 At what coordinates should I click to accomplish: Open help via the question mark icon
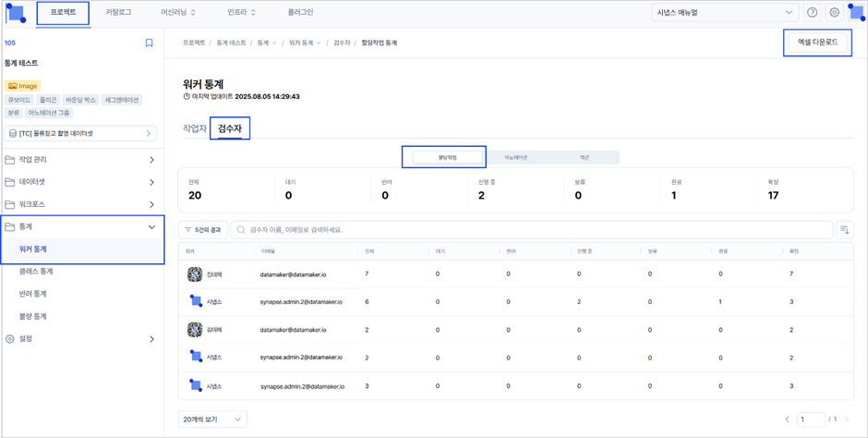812,13
